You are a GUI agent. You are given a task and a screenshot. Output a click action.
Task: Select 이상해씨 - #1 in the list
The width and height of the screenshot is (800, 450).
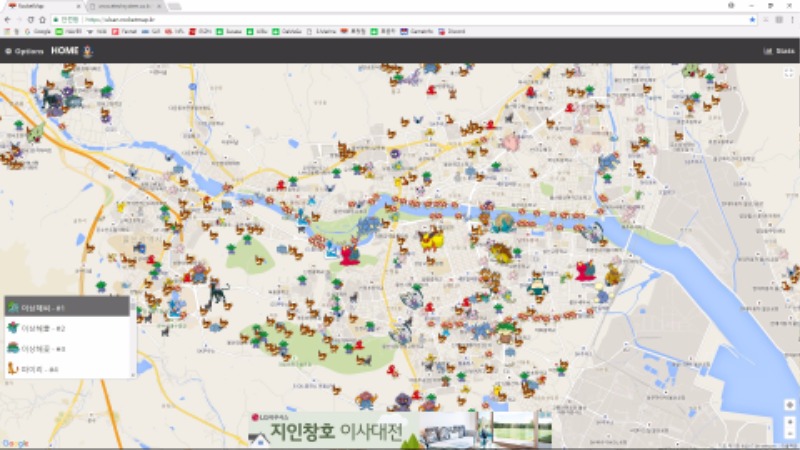(67, 308)
